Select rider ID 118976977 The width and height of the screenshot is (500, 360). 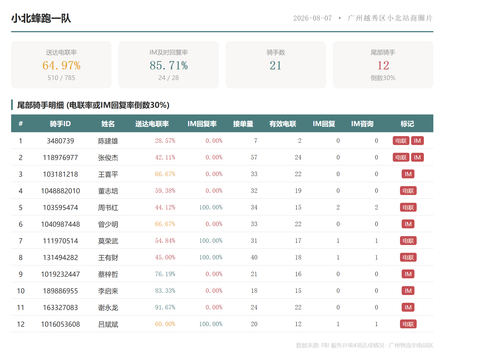[x=60, y=157]
